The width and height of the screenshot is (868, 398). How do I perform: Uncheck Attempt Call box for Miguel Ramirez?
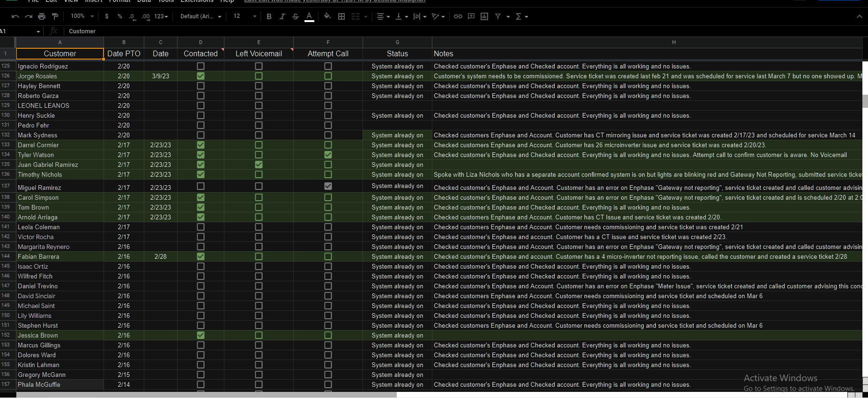point(328,186)
